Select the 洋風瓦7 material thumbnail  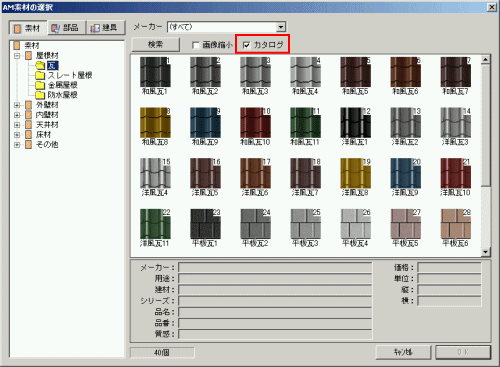[305, 173]
